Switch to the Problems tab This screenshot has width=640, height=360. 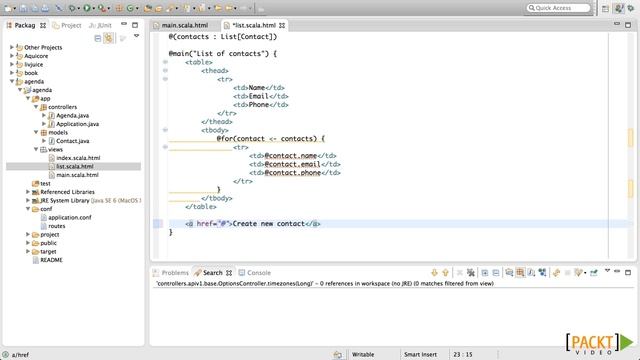(171, 273)
